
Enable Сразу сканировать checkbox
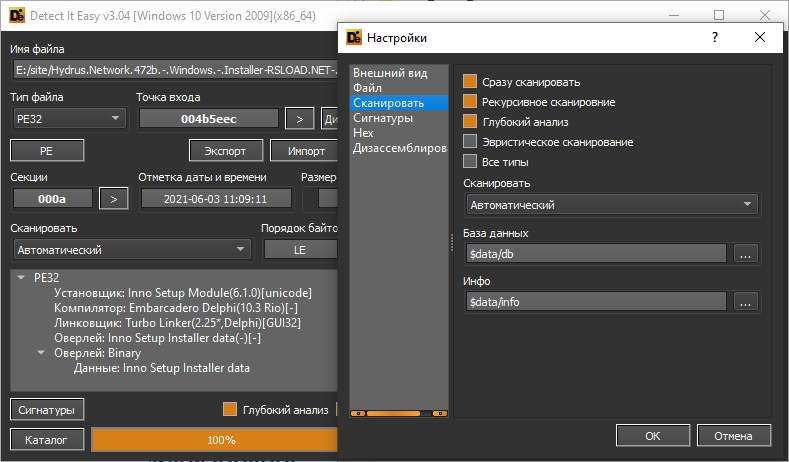coord(470,82)
